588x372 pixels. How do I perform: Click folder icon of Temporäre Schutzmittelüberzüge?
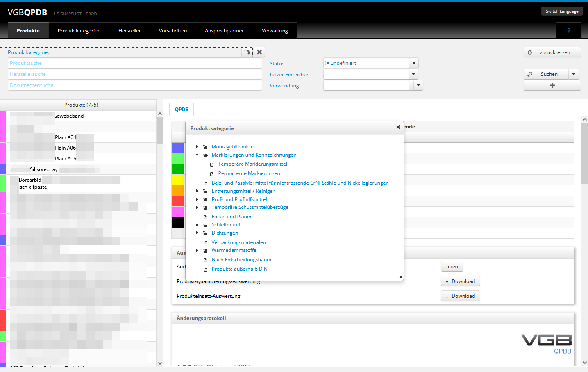pyautogui.click(x=205, y=208)
